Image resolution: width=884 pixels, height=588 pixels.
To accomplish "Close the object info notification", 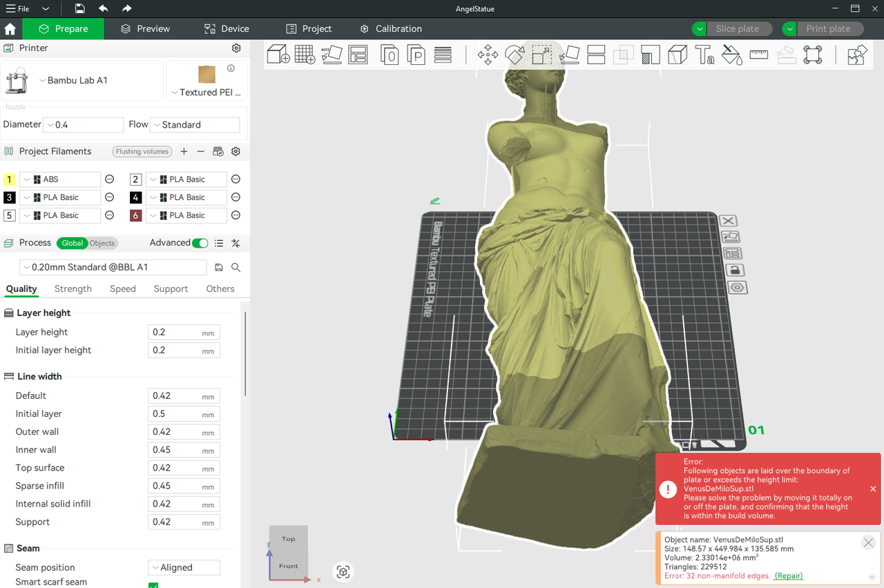I will click(869, 542).
